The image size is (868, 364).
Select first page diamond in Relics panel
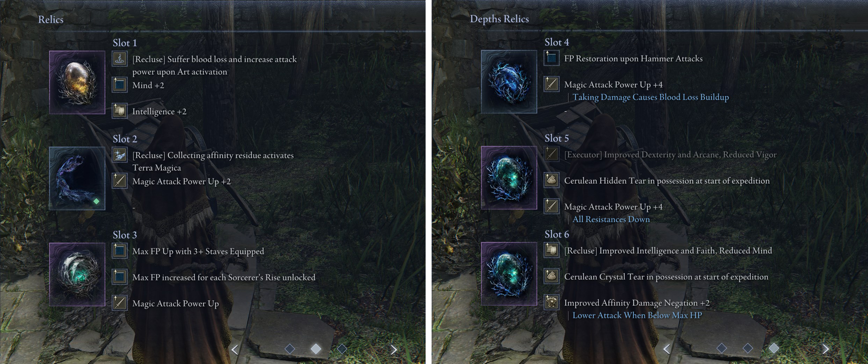tap(290, 349)
